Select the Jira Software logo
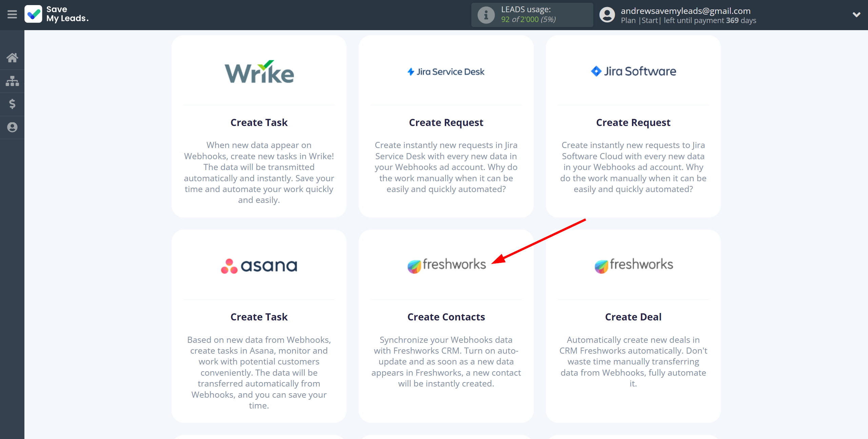868x439 pixels. pyautogui.click(x=633, y=71)
